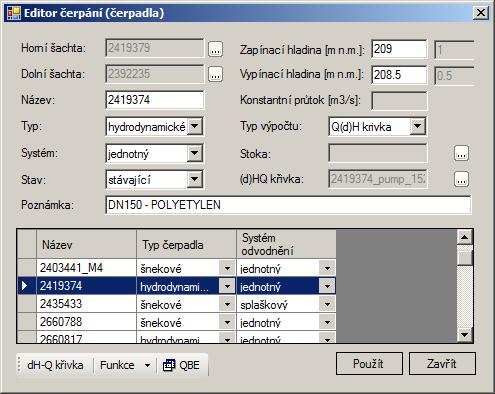The height and width of the screenshot is (394, 495).
Task: Click the Systém odvodnění column header
Action: 286,244
